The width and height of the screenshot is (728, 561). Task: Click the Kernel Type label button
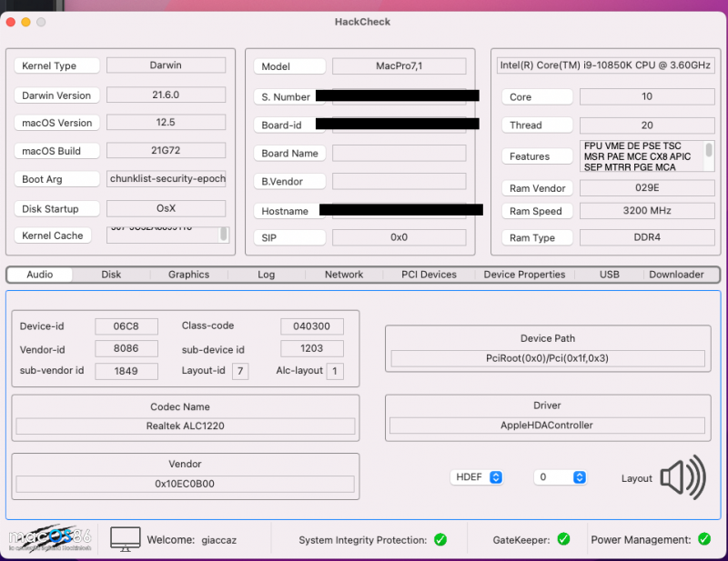pos(56,65)
